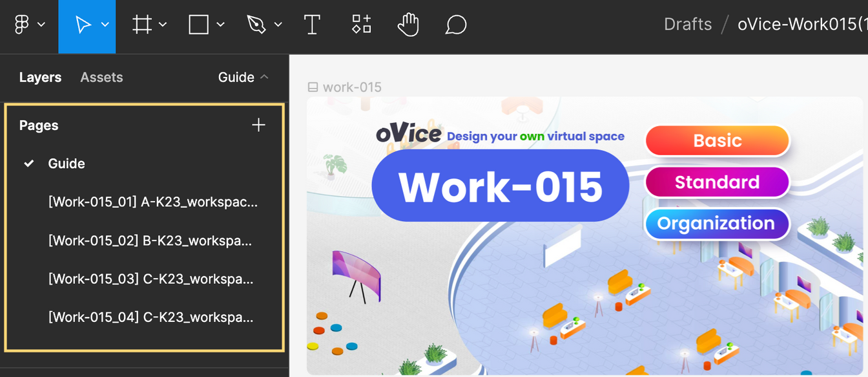Click the Standard plan badge
The image size is (868, 377).
pyautogui.click(x=718, y=182)
